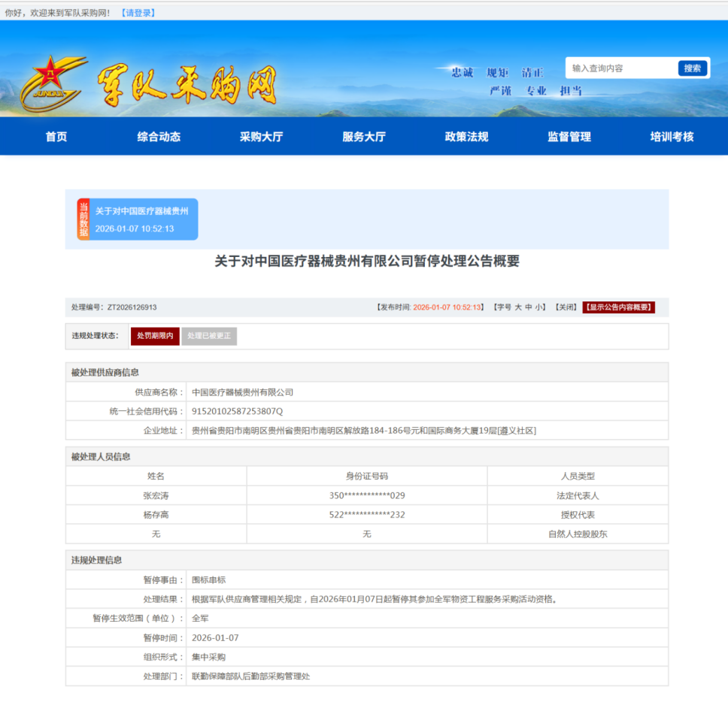Screen dimensions: 728x708
Task: Click 联勤保障部队后勤部采购管理处 department value
Action: 250,676
